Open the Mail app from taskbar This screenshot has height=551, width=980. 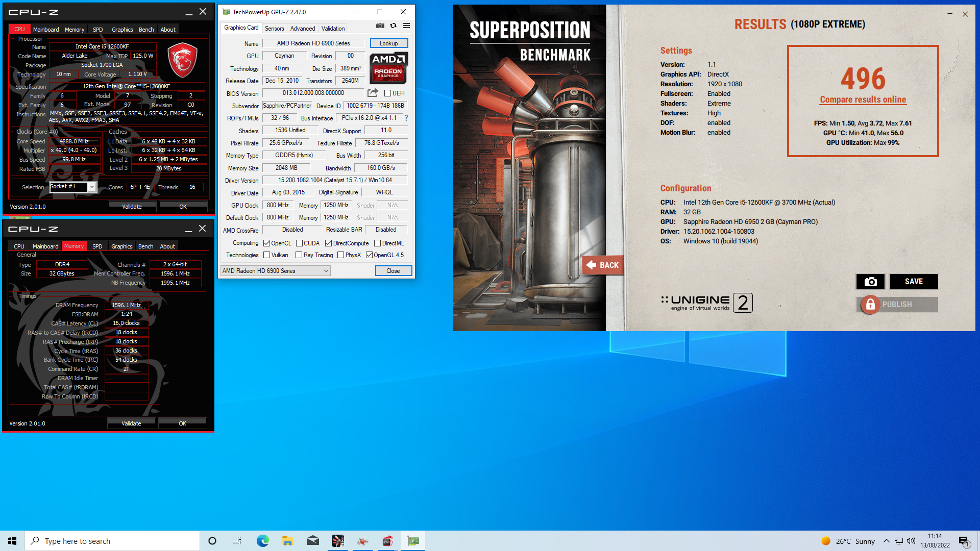[x=312, y=541]
